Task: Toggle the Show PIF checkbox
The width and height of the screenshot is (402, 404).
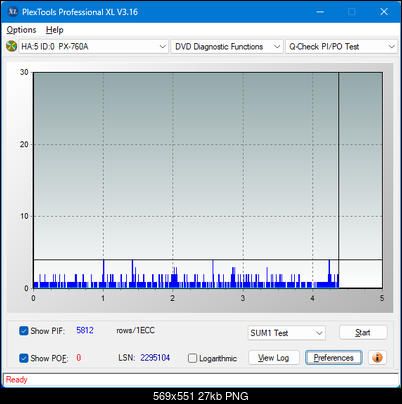Action: point(24,331)
